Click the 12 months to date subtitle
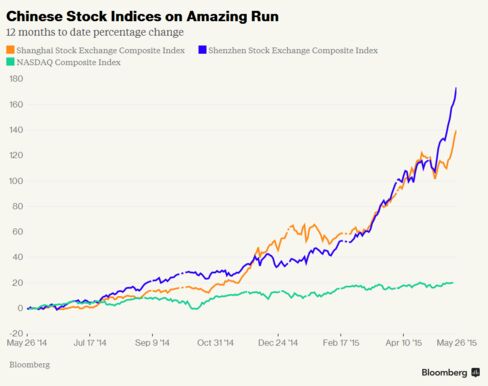The height and width of the screenshot is (386, 488). pos(95,32)
